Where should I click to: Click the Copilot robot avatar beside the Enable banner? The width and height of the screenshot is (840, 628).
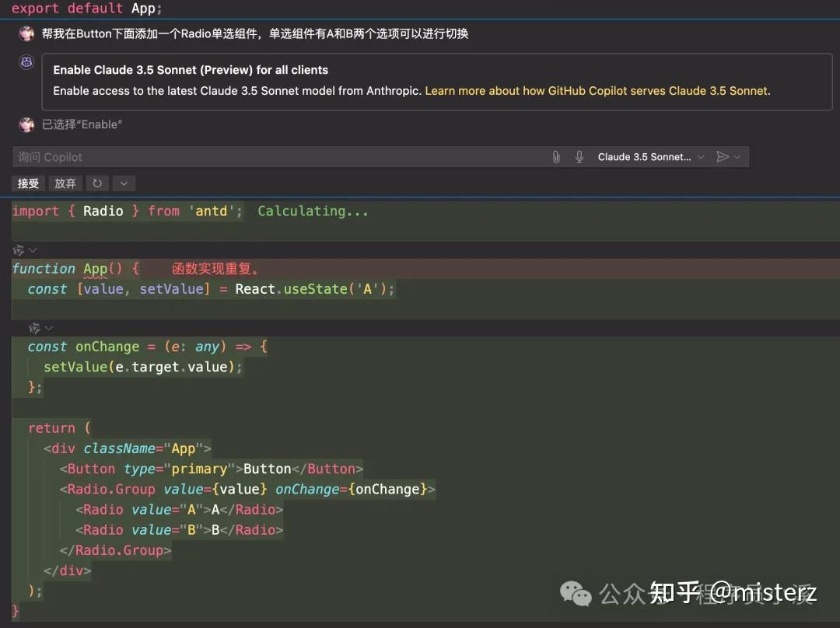[26, 61]
